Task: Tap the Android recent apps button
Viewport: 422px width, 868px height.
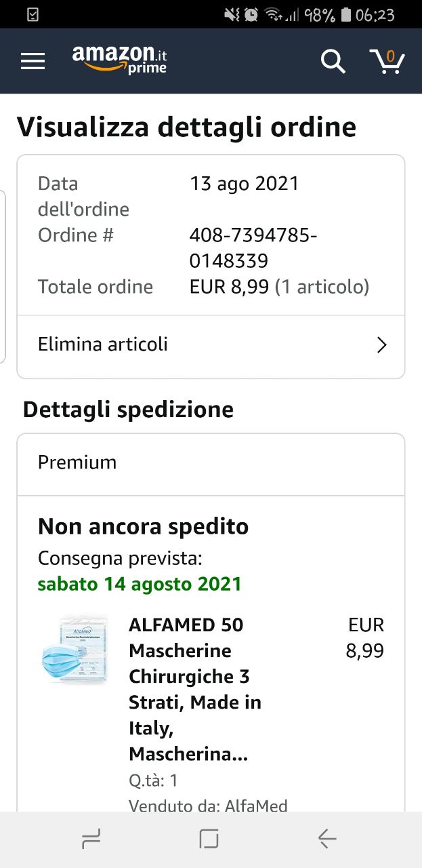Action: click(x=91, y=840)
